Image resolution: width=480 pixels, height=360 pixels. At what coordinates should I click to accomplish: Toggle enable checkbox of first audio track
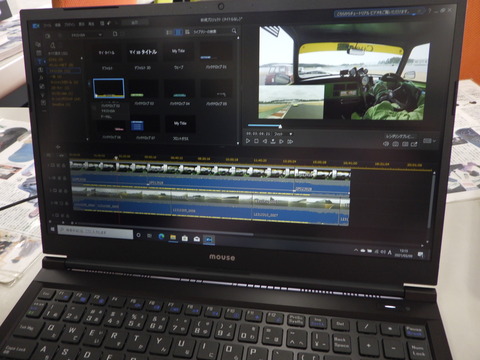click(x=60, y=178)
